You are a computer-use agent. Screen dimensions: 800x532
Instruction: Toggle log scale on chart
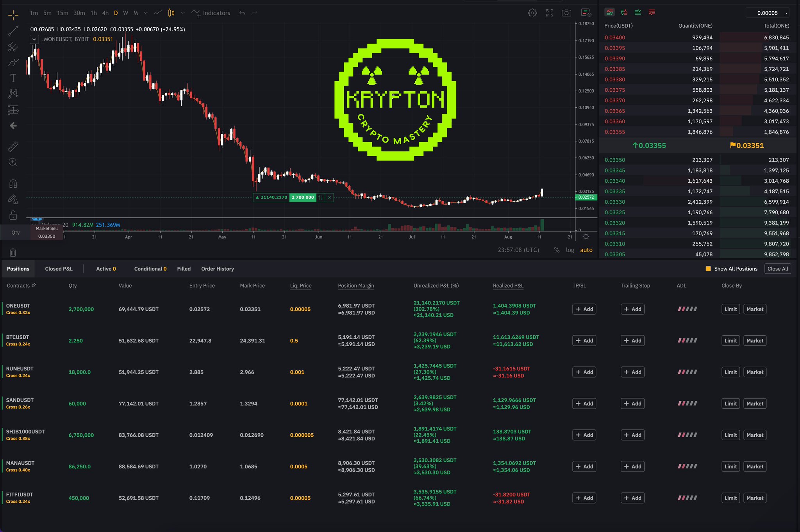point(570,250)
